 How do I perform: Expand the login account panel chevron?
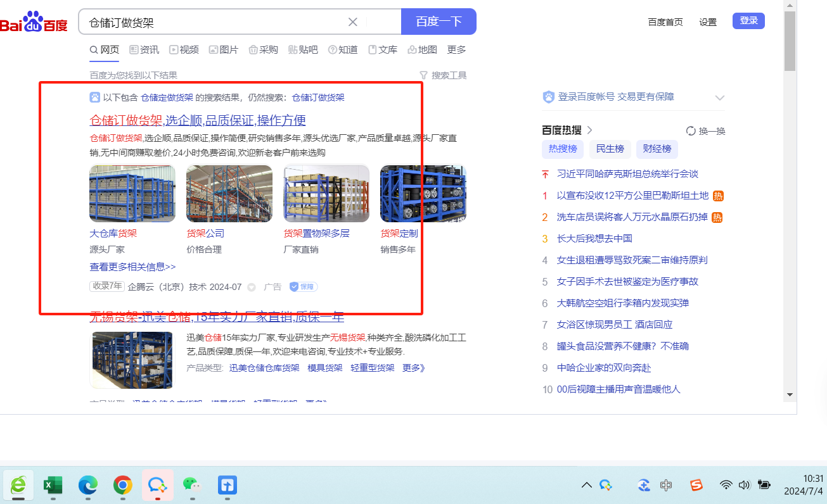coord(719,98)
